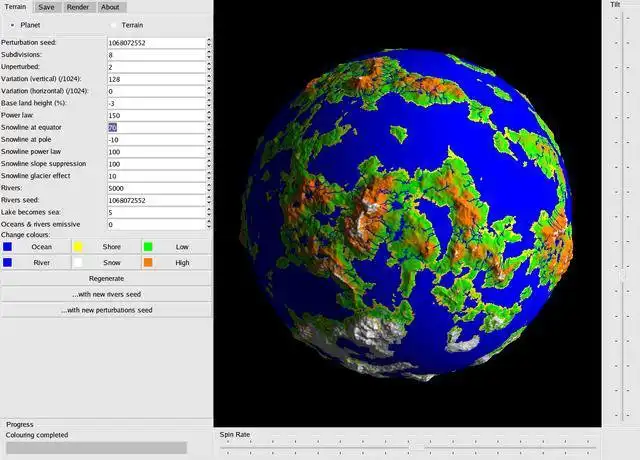Click the rendered planet in the viewport
This screenshot has height=460, width=640.
407,214
